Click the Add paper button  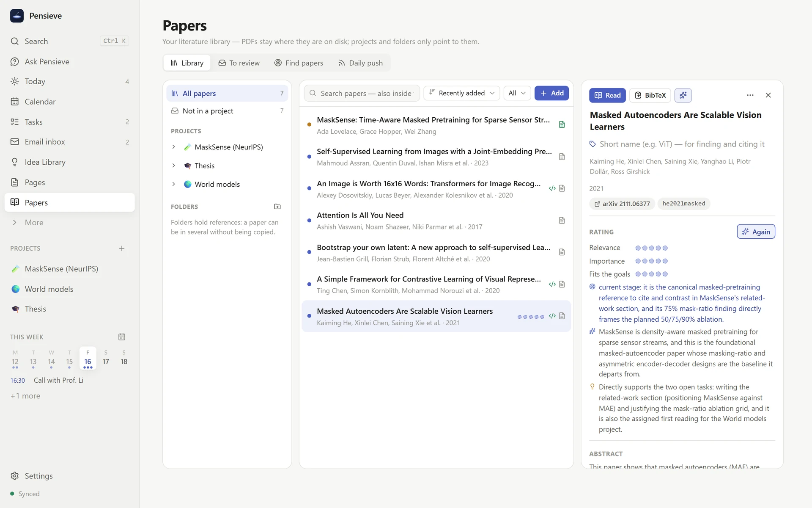pyautogui.click(x=551, y=93)
